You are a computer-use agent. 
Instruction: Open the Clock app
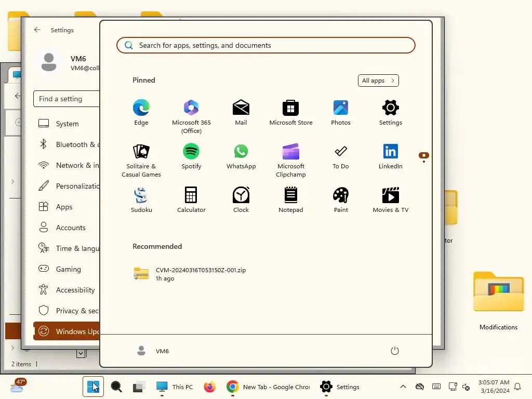point(241,200)
